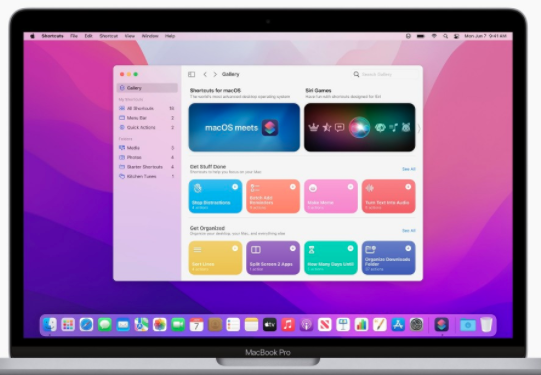
Task: Select Gallery in the sidebar
Action: click(147, 88)
